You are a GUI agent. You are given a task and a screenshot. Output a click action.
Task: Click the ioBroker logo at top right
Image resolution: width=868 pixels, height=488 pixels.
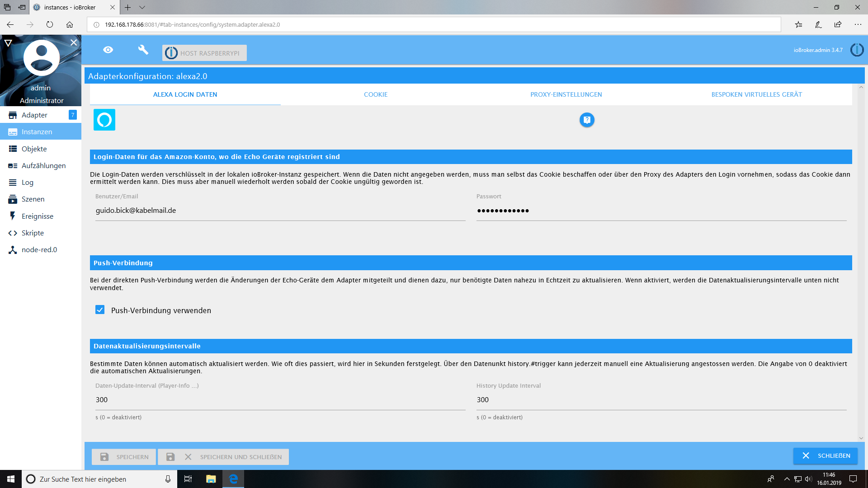point(857,50)
